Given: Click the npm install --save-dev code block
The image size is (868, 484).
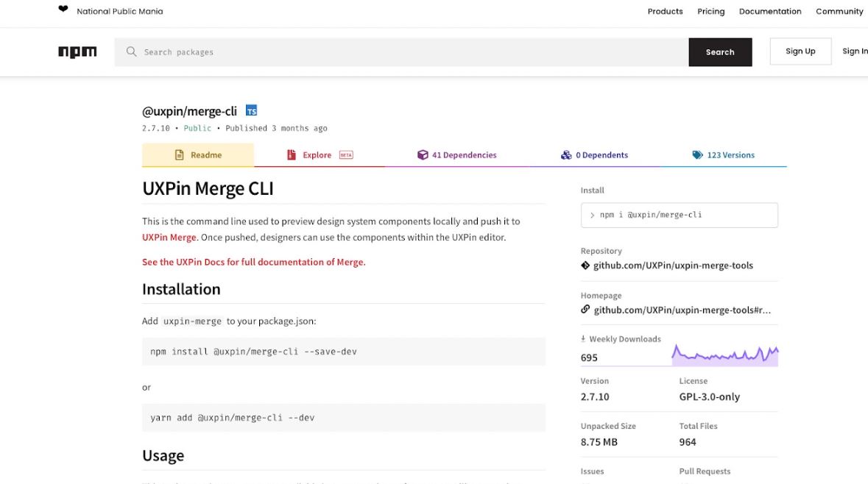Looking at the screenshot, I should (344, 352).
